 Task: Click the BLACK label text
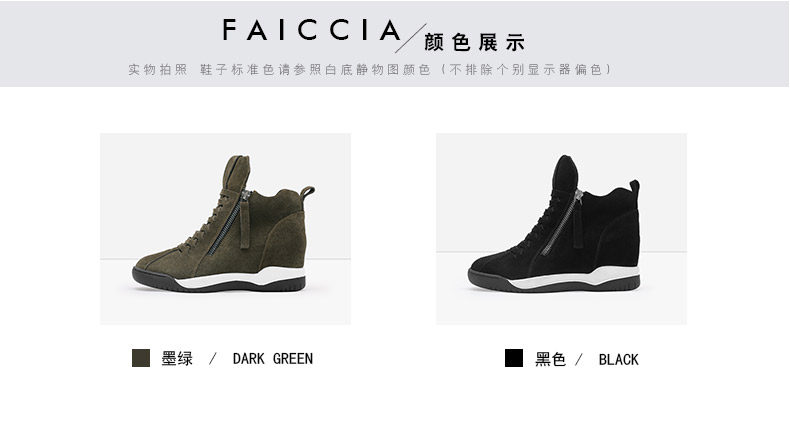[x=618, y=360]
